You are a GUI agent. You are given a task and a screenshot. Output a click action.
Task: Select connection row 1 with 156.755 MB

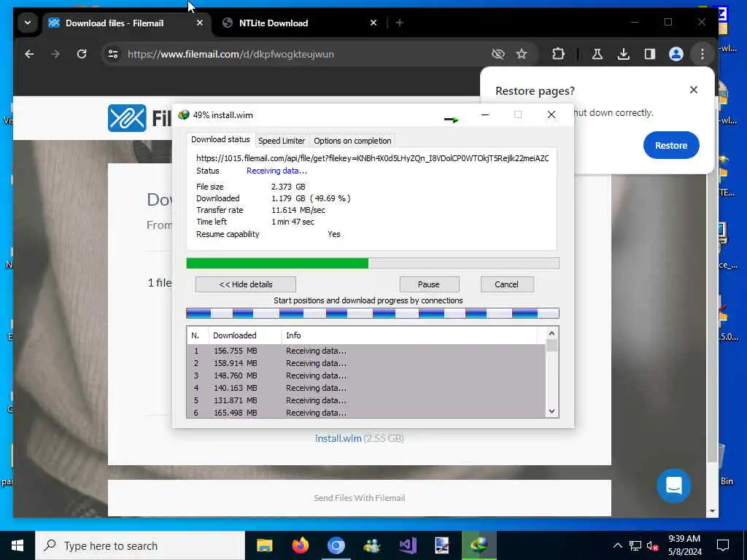click(366, 351)
